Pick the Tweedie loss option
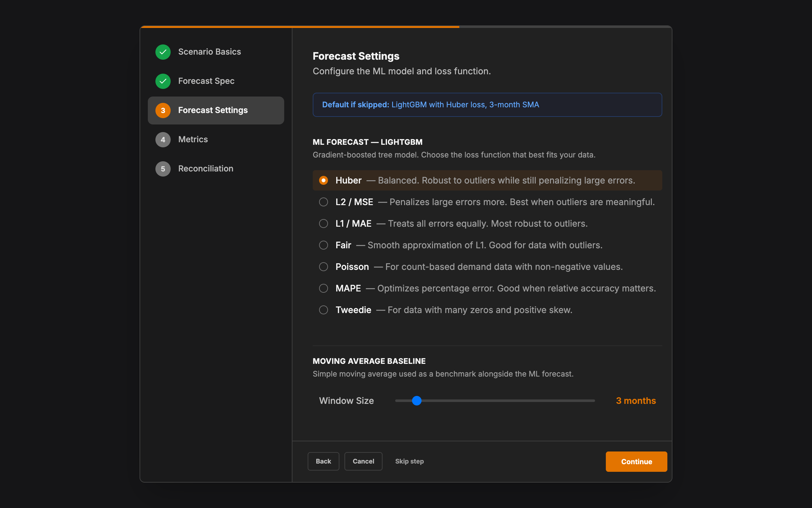812x508 pixels. 487,310
